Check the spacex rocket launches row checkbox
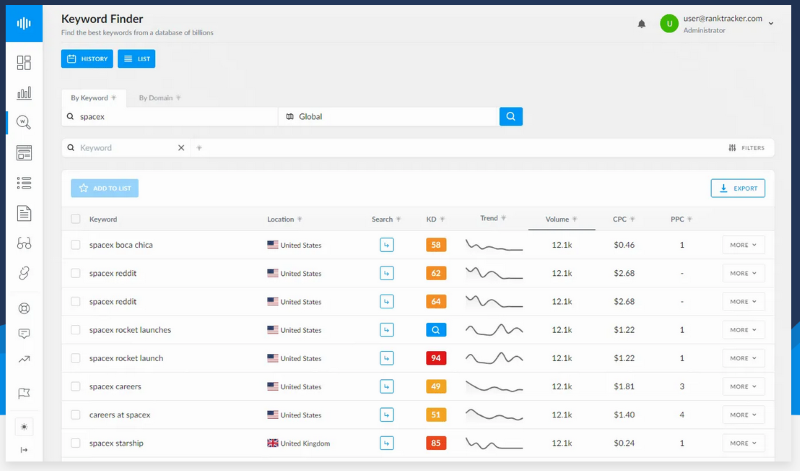 (76, 330)
